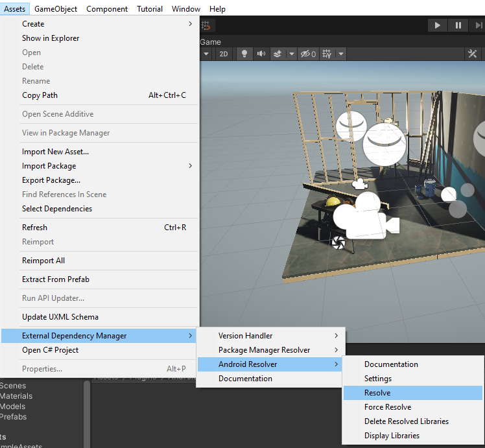Click Show in Explorer
Screen dimensions: 485x448
[x=51, y=38]
